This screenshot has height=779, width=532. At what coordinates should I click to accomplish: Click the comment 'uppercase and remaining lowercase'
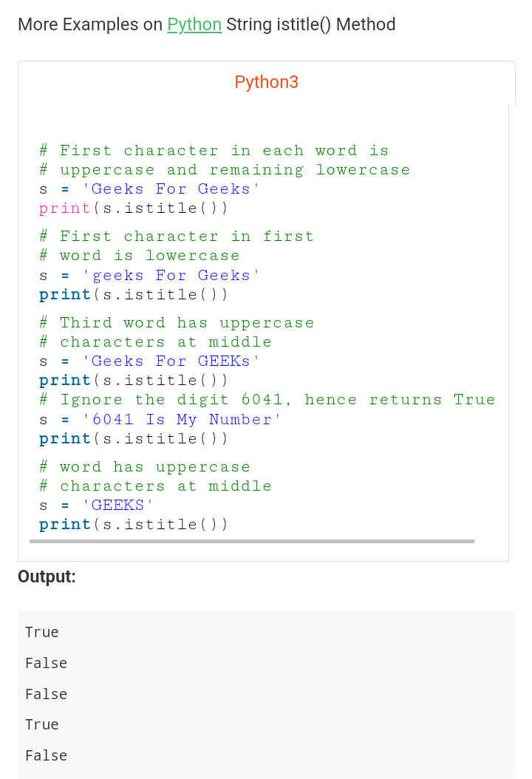coord(225,170)
